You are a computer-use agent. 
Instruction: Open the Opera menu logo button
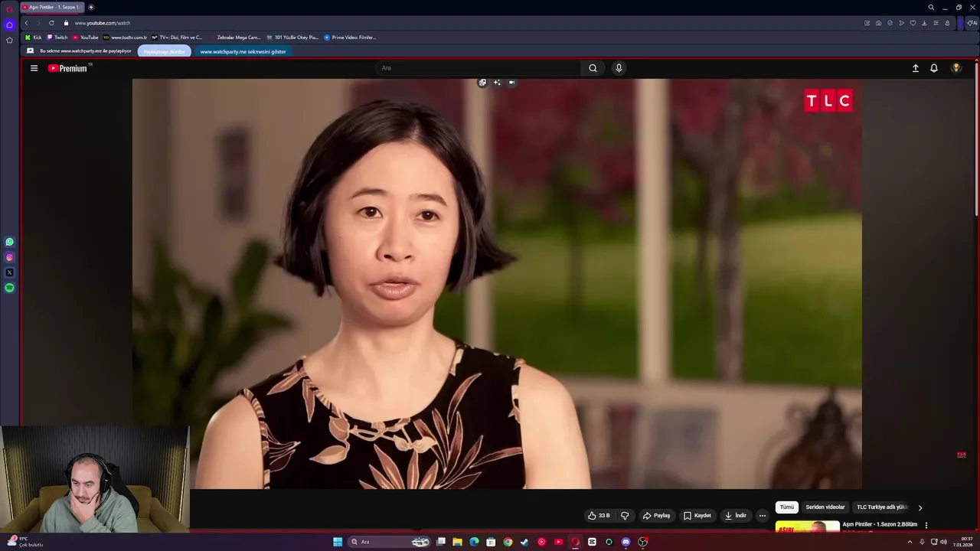[x=9, y=8]
